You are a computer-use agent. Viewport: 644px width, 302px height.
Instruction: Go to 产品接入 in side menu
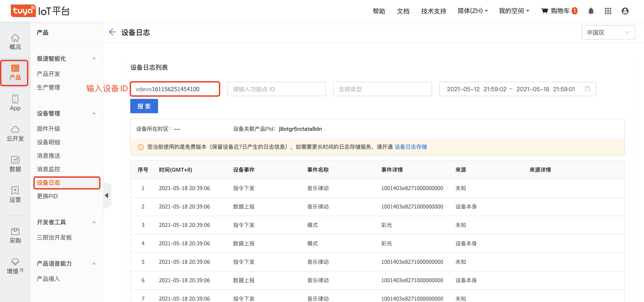(49, 279)
